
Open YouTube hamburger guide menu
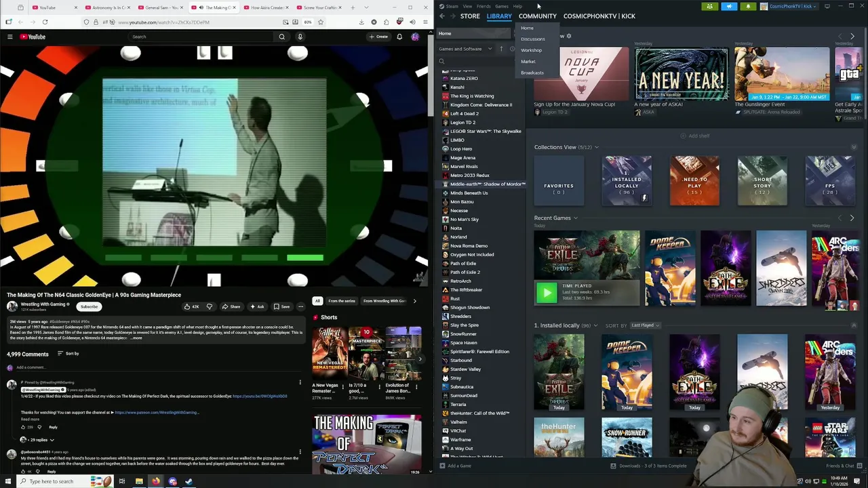tap(9, 37)
